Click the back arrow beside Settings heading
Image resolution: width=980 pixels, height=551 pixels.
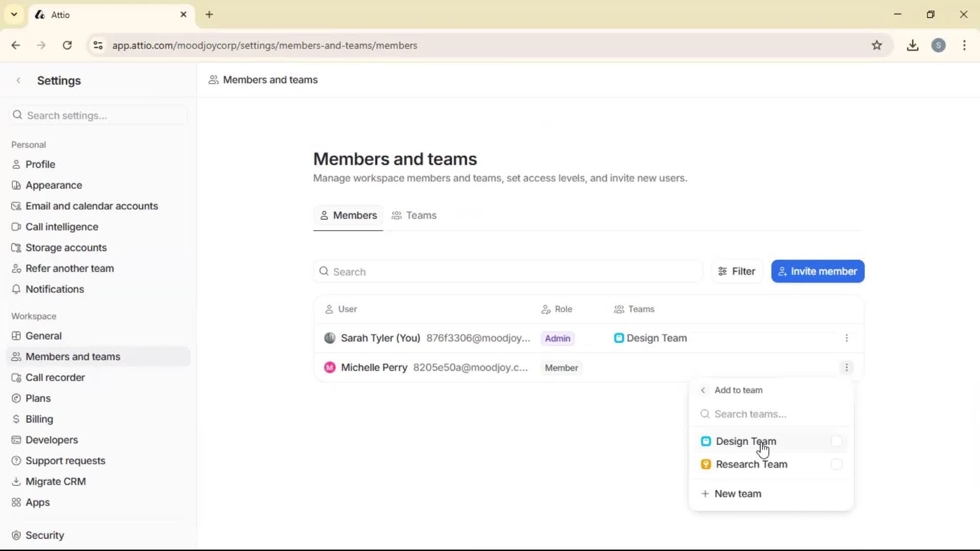coord(18,80)
